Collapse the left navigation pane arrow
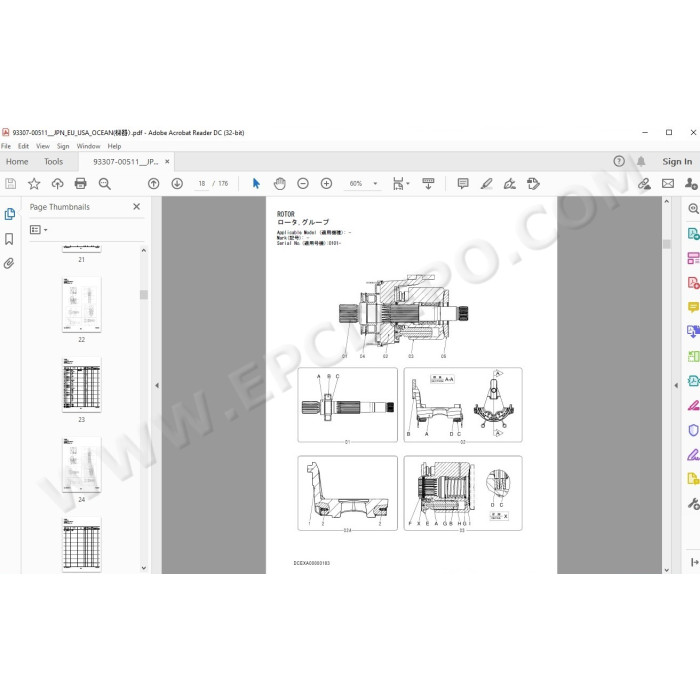 pos(157,385)
